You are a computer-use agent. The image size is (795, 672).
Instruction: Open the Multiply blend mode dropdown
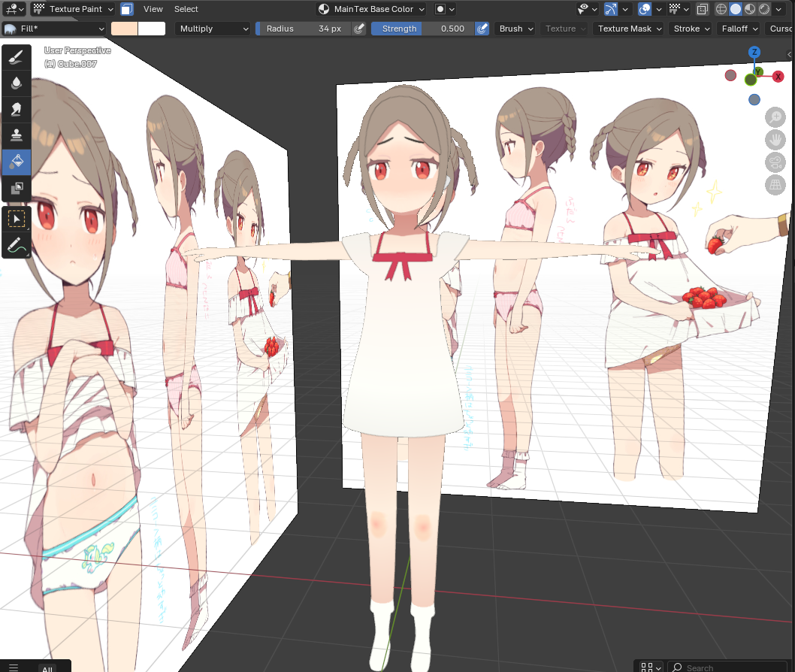[213, 29]
